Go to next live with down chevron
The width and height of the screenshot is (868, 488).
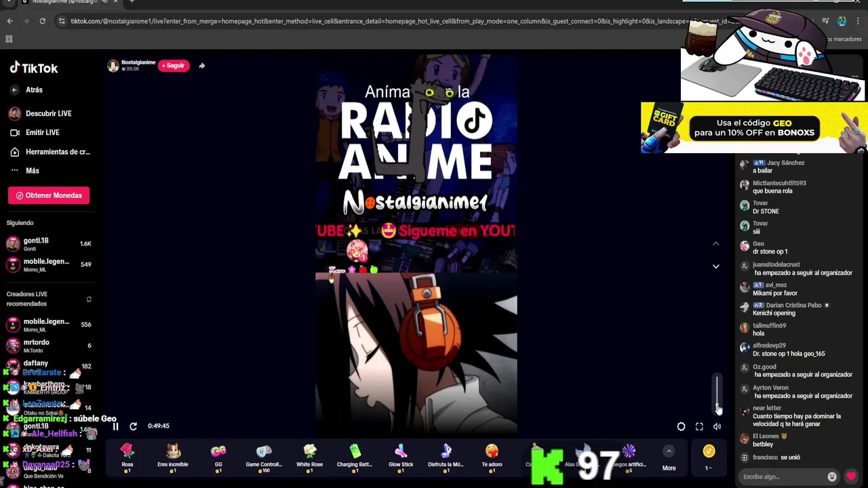(x=715, y=266)
